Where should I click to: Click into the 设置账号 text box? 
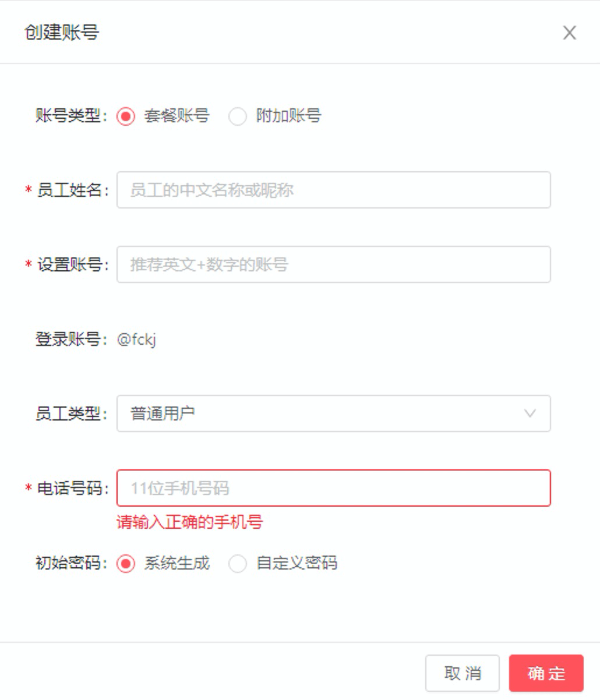(334, 264)
